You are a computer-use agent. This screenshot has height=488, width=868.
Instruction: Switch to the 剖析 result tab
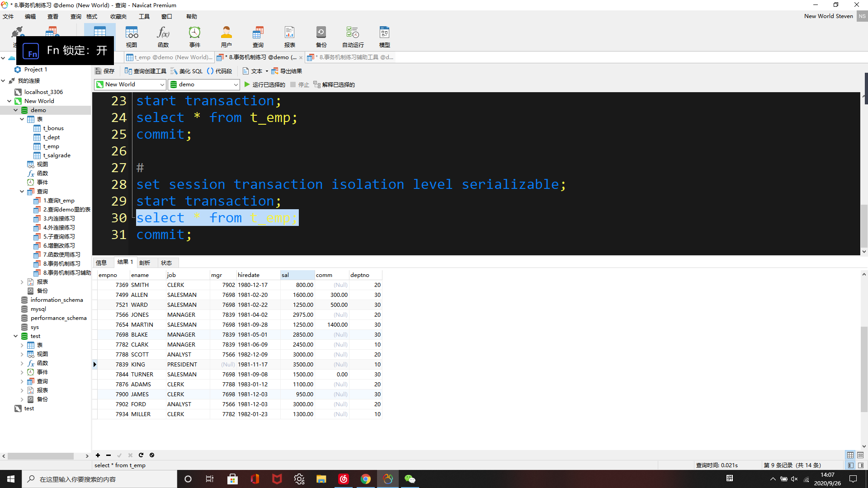click(145, 263)
